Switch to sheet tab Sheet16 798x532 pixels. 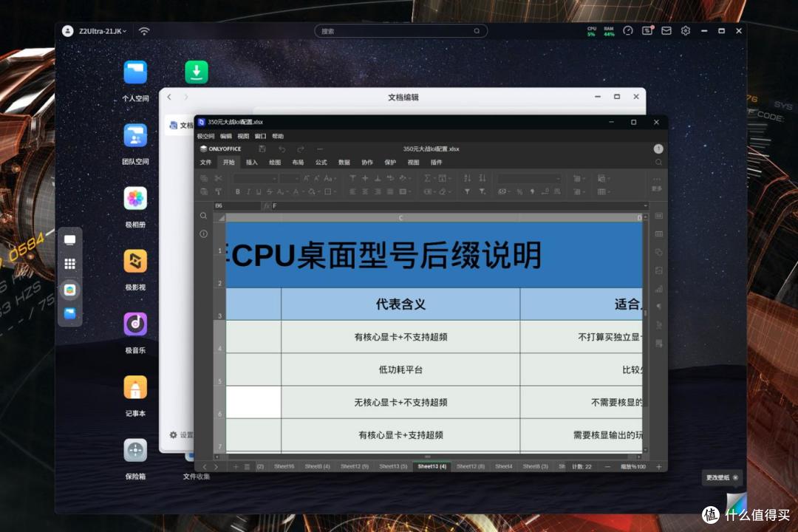[x=284, y=466]
